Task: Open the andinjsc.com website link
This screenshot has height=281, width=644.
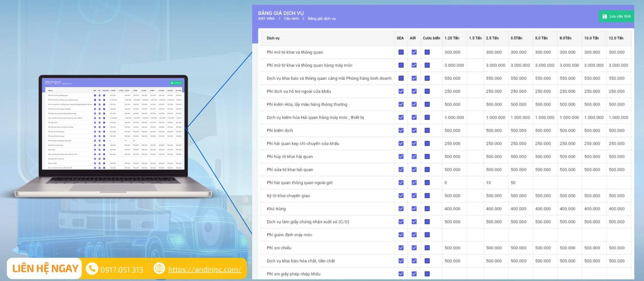Action: 205,270
